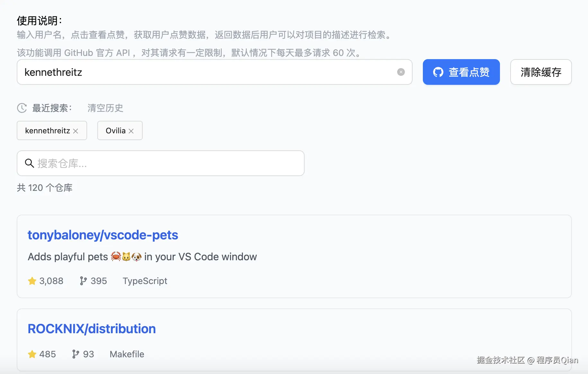Viewport: 588px width, 374px height.
Task: Click the star icon next to 485
Action: pos(32,354)
